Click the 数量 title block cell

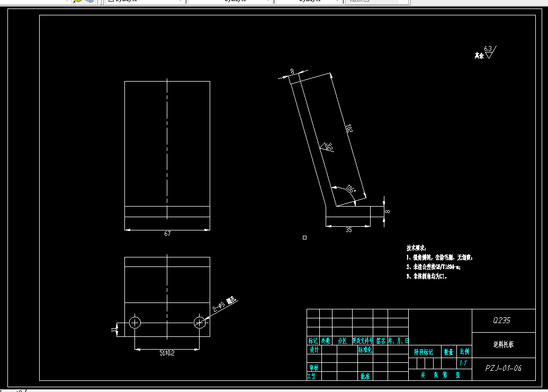point(448,352)
